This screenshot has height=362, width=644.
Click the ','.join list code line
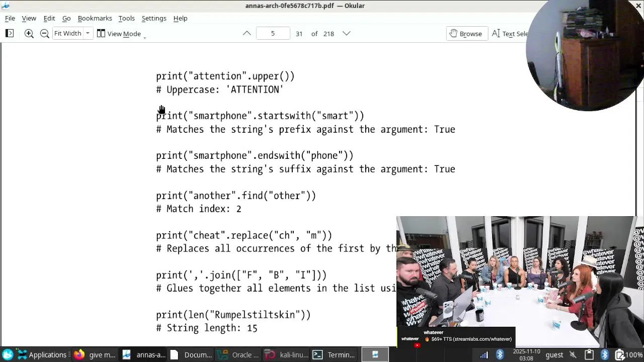coord(241,275)
